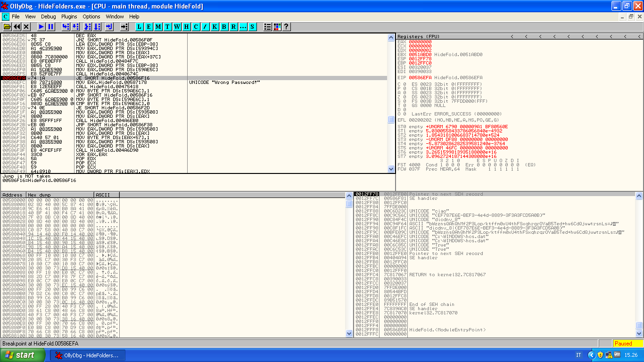Open the View menu
This screenshot has width=644, height=362.
click(31, 16)
